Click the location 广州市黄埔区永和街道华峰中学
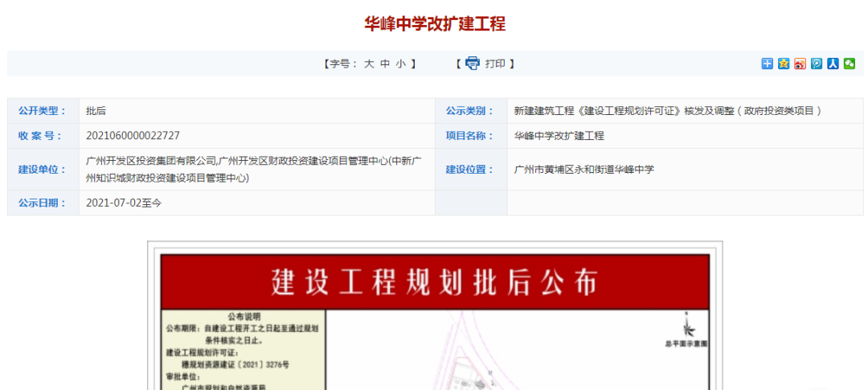 pyautogui.click(x=584, y=170)
